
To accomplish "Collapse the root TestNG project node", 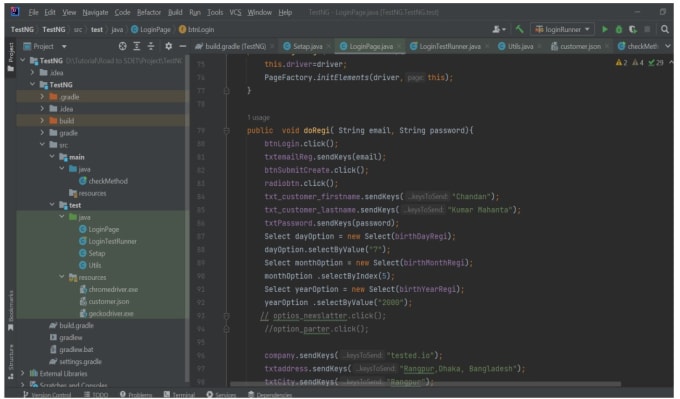I will [x=23, y=60].
